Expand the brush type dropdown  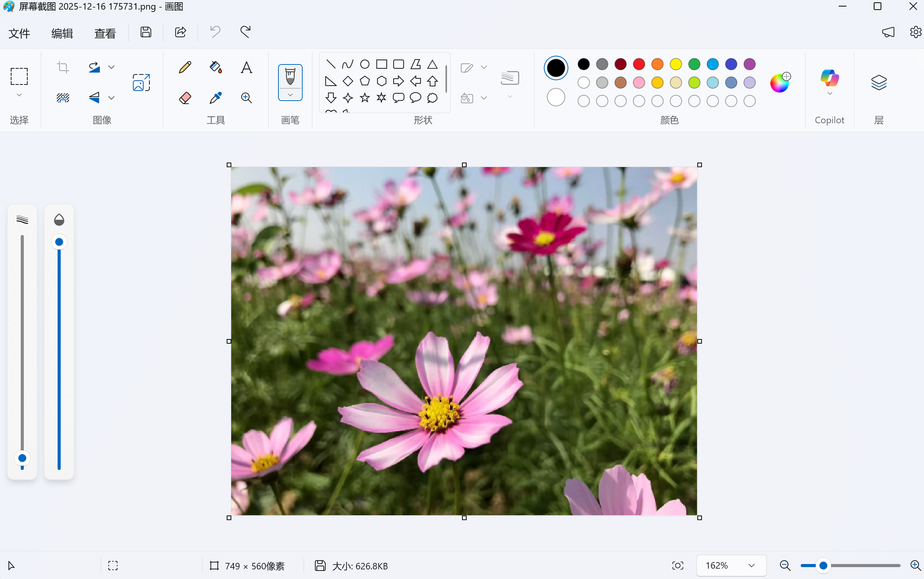pyautogui.click(x=290, y=95)
